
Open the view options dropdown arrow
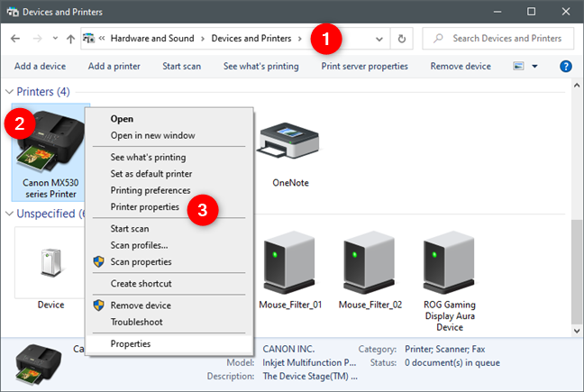[x=534, y=67]
